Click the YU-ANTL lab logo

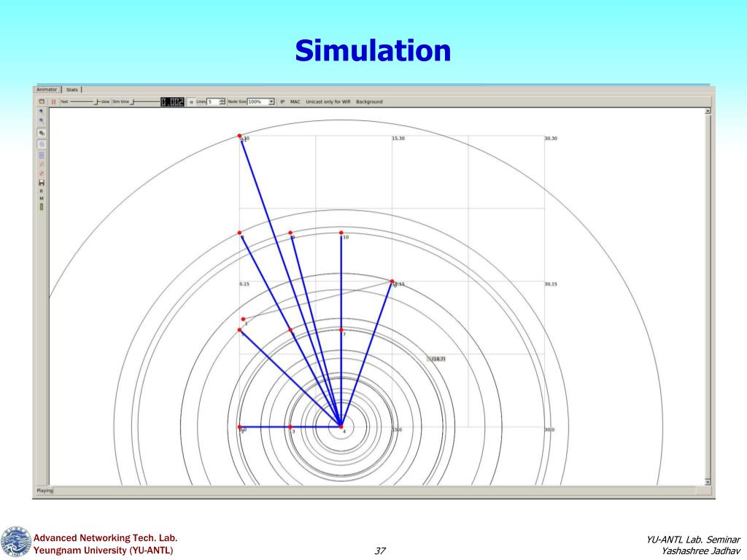pos(16,542)
